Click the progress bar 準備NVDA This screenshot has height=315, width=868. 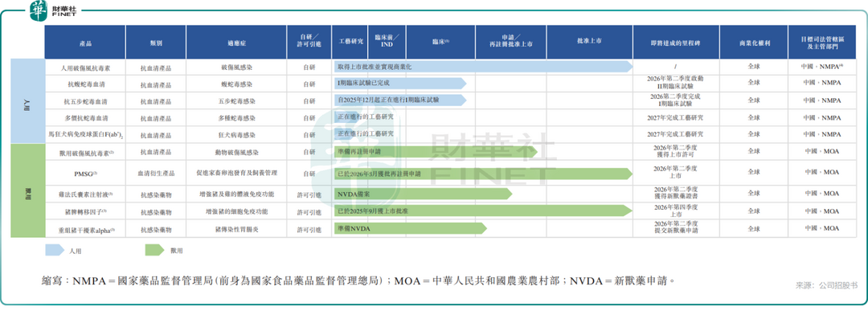(x=410, y=228)
